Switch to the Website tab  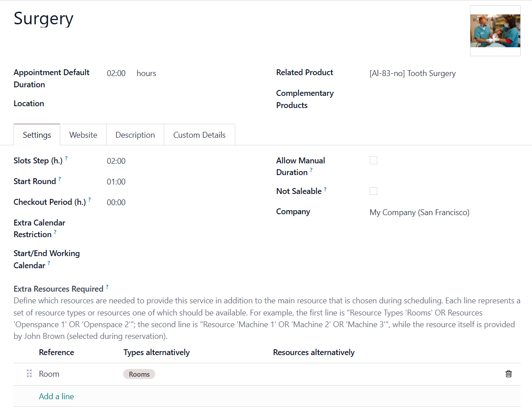[x=83, y=135]
